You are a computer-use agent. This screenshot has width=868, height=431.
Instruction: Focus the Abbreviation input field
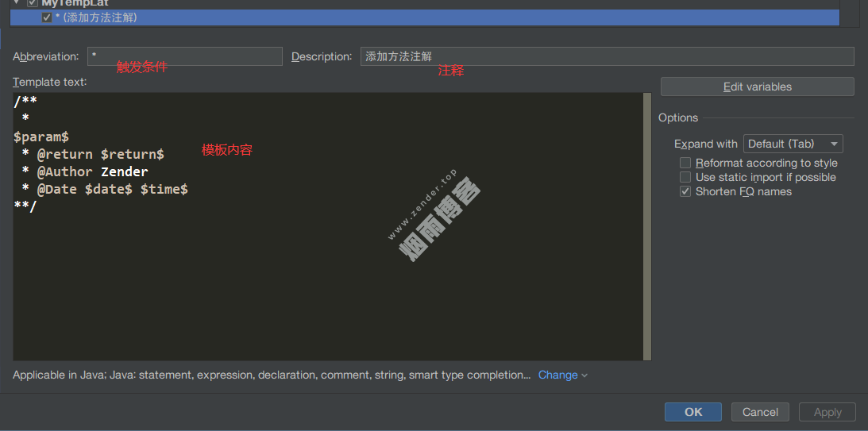coord(184,56)
